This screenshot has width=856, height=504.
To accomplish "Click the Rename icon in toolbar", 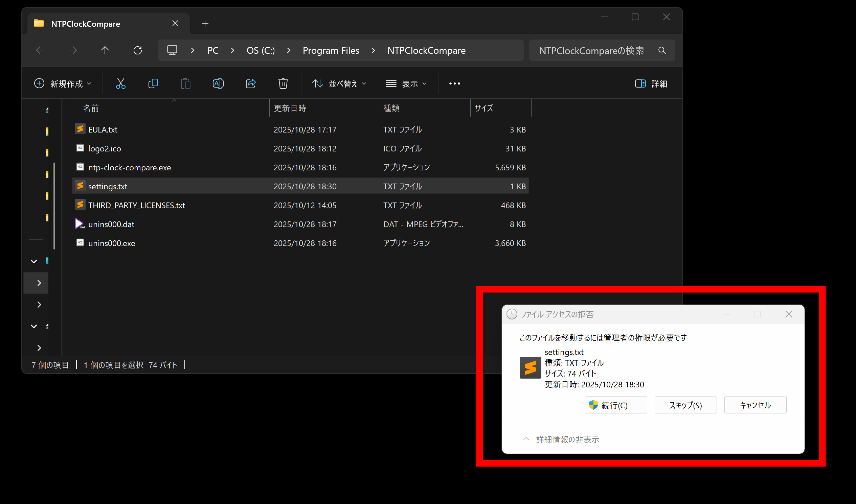I will [218, 83].
